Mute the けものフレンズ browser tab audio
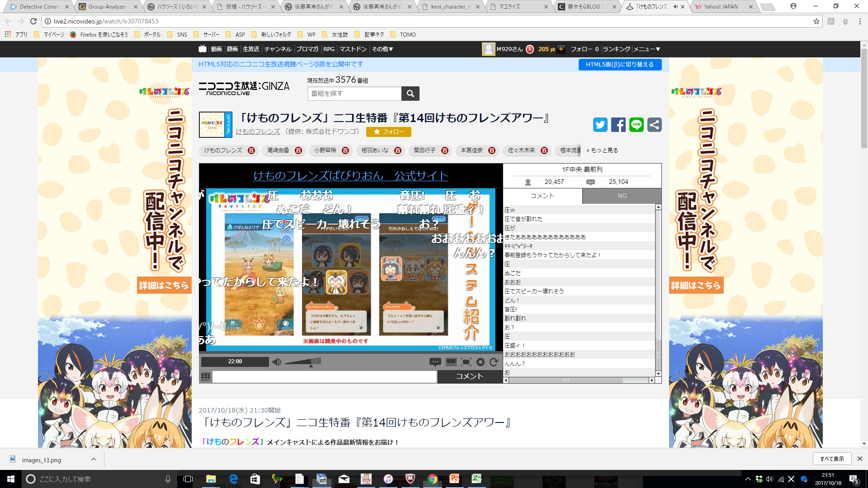The image size is (868, 488). pos(675,7)
